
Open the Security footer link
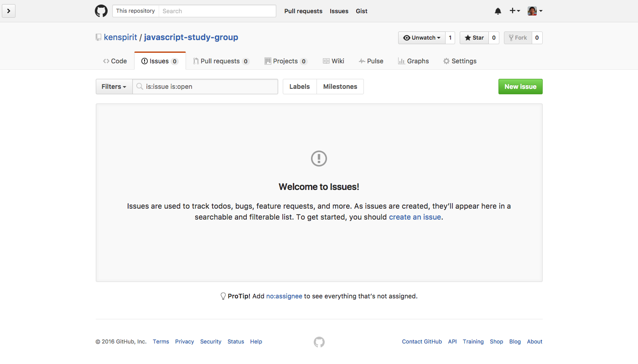pos(211,342)
